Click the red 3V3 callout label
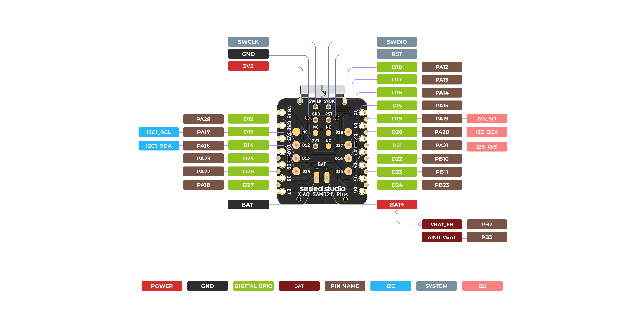The height and width of the screenshot is (335, 644). 248,66
